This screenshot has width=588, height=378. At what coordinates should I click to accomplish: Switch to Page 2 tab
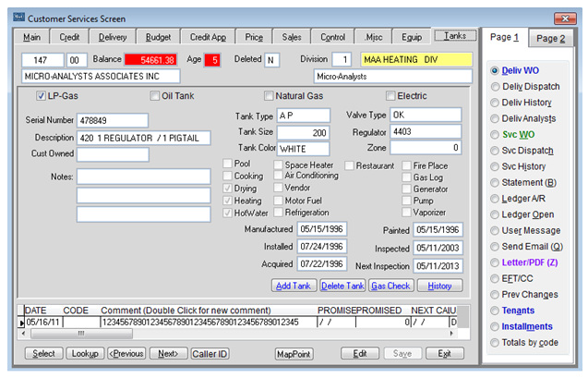point(550,38)
